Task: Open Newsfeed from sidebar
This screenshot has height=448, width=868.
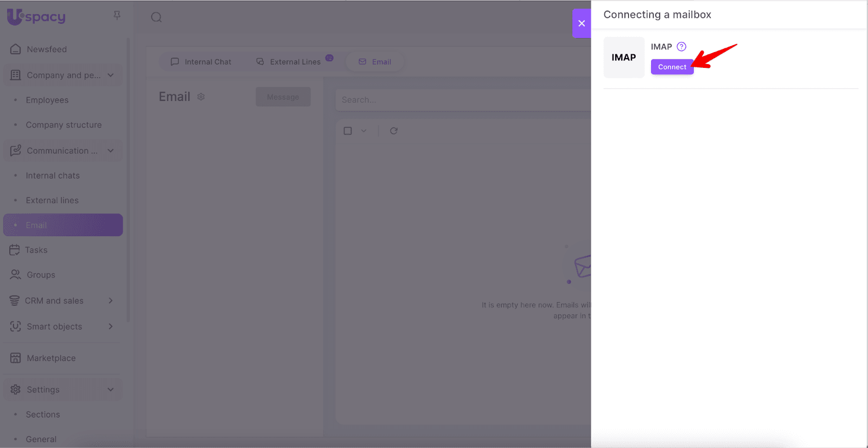Action: (x=47, y=49)
